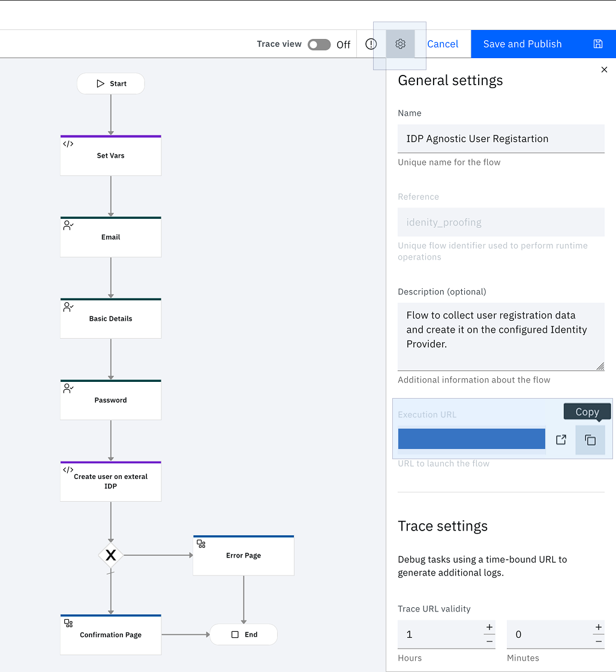Viewport: 616px width, 672px height.
Task: Increase the Minutes stepper value
Action: point(599,627)
